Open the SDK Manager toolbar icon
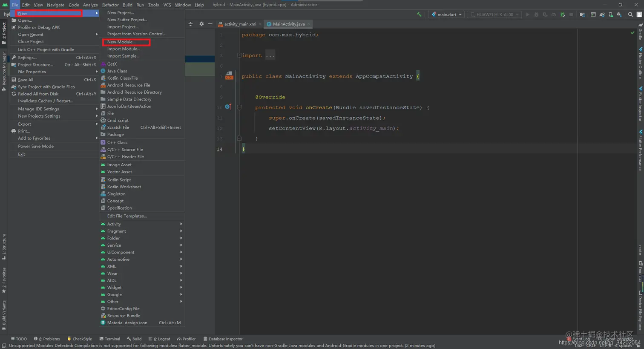644x349 pixels. (619, 14)
